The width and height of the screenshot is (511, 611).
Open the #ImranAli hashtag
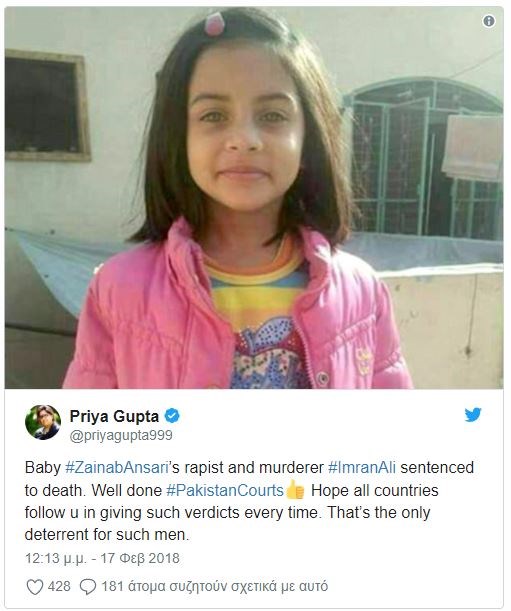(362, 467)
